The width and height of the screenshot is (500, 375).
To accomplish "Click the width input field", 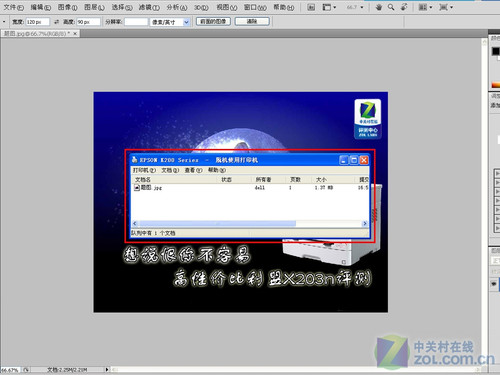I will point(37,22).
